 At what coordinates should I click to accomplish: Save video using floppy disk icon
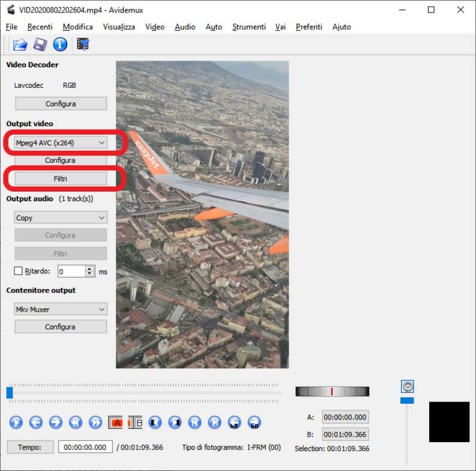(40, 44)
